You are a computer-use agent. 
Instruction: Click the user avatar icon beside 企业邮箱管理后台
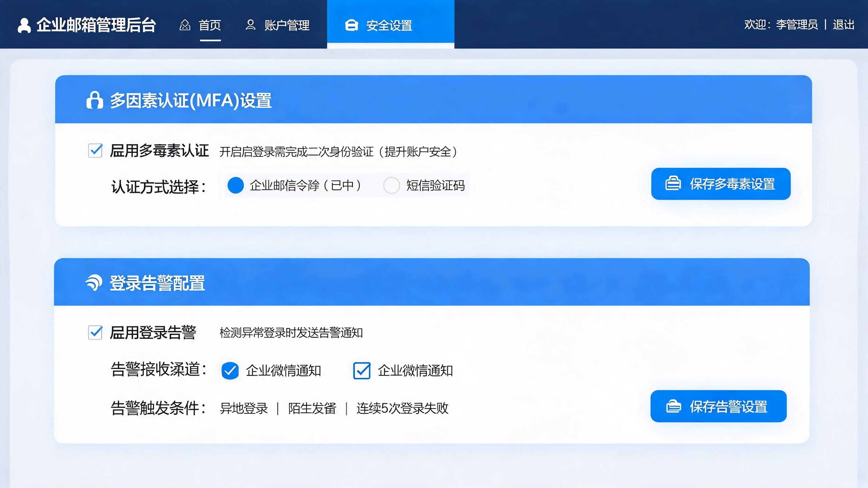click(24, 25)
